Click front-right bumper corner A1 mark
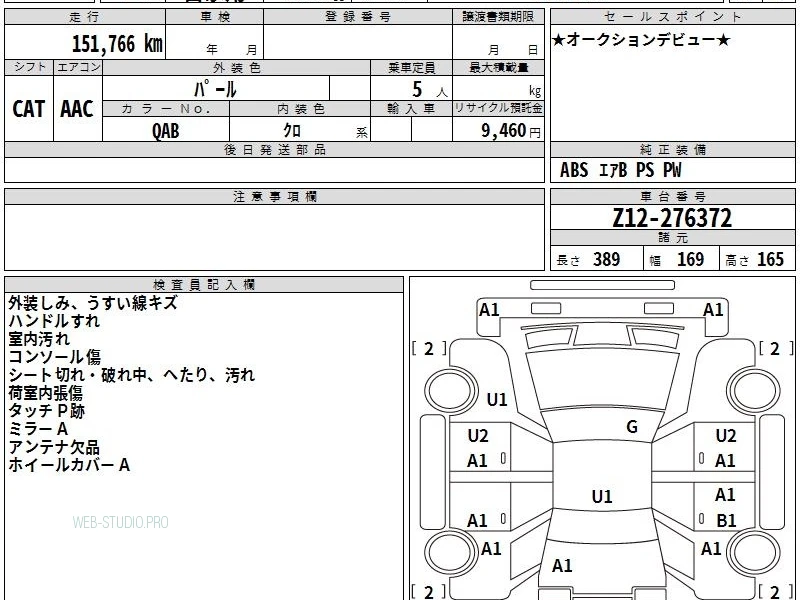Viewport: 800px width, 600px height. point(713,310)
